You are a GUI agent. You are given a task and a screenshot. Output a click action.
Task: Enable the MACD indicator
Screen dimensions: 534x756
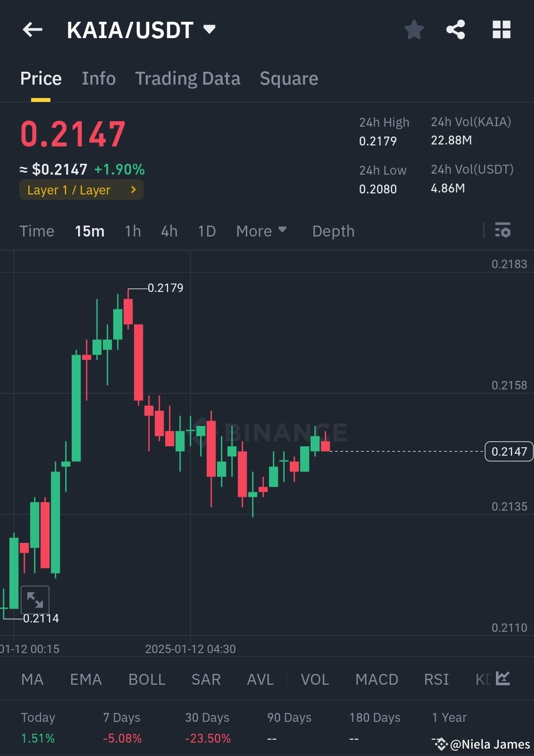377,680
